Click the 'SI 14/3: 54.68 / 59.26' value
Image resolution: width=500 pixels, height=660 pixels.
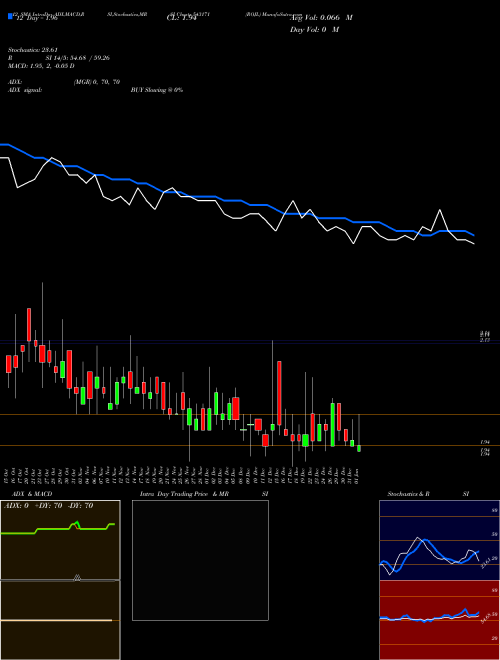78,58
